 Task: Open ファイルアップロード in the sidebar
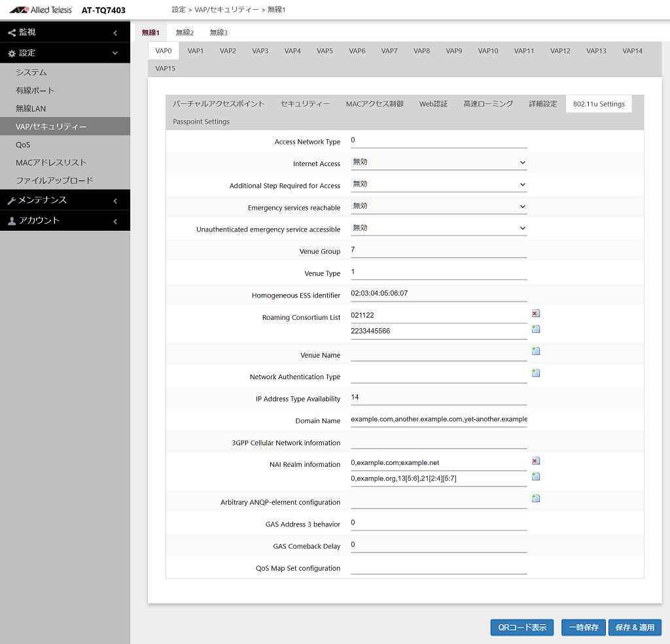(65, 180)
